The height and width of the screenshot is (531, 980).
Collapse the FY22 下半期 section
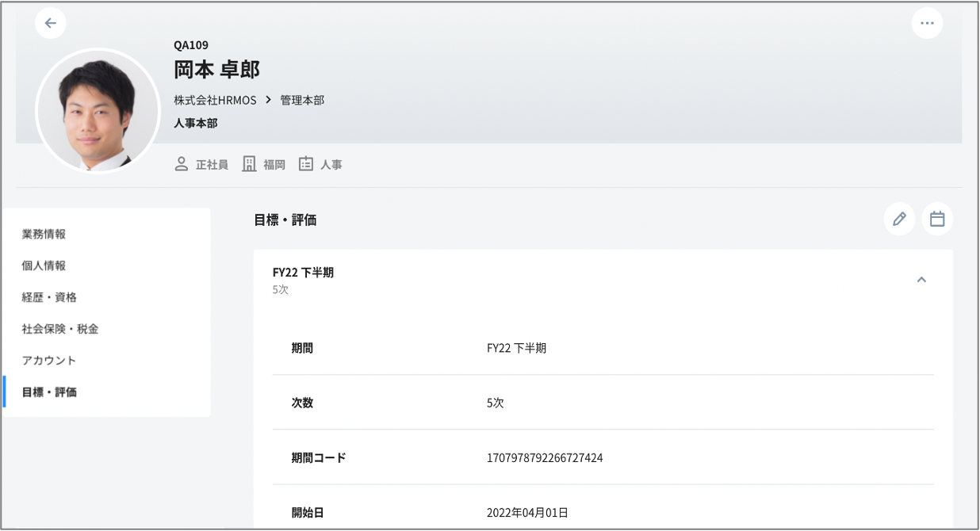click(921, 280)
